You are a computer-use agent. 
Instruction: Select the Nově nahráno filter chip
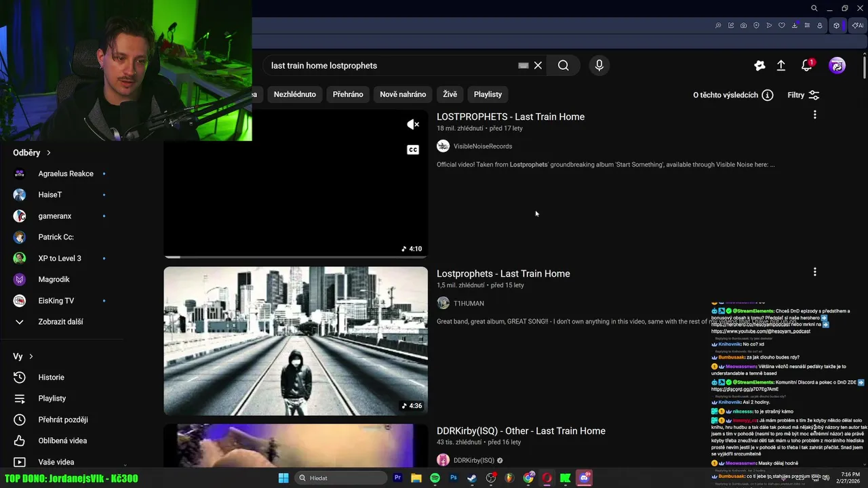point(403,94)
